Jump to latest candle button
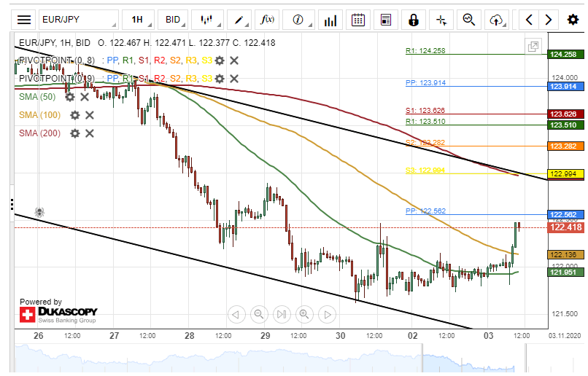Screen dimensions: 588x376 coord(282,314)
